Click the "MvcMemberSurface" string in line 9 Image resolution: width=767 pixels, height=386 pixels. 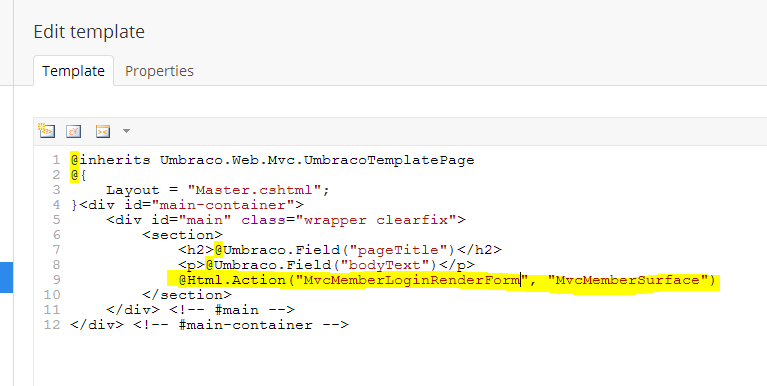(628, 280)
